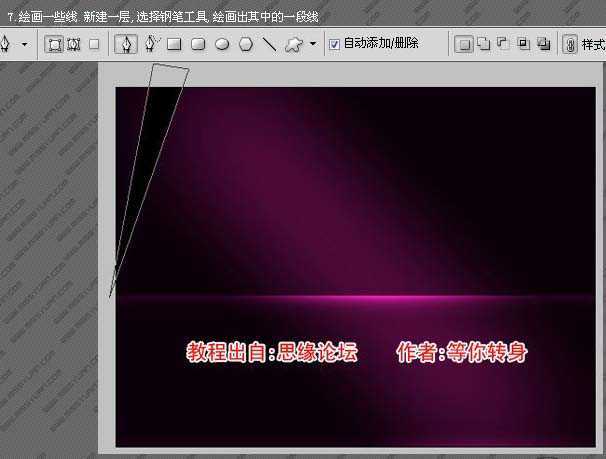This screenshot has height=459, width=606.
Task: Click the purple canvas image
Action: 356,267
